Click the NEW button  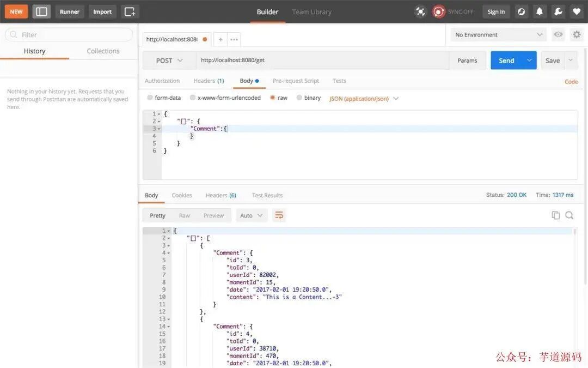(16, 11)
